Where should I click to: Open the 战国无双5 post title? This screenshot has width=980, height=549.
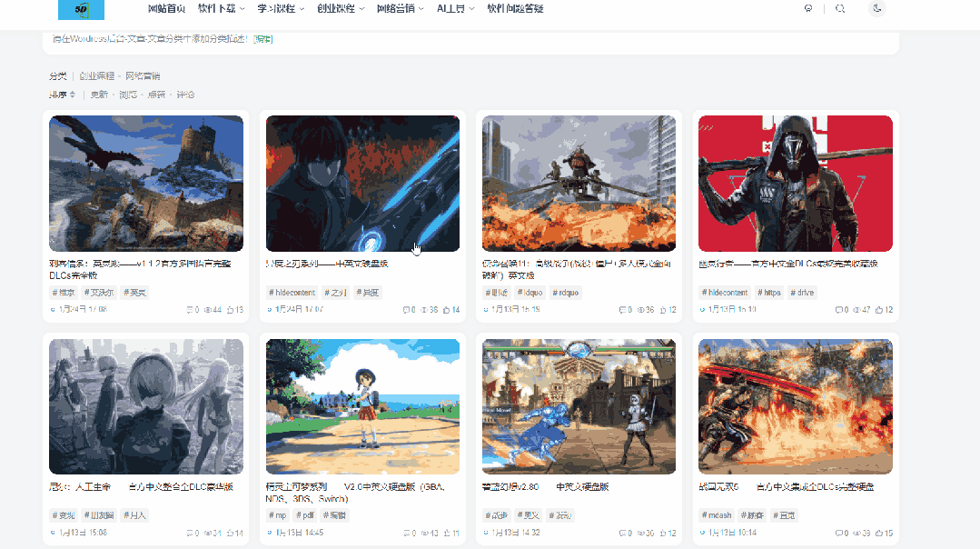pos(787,487)
